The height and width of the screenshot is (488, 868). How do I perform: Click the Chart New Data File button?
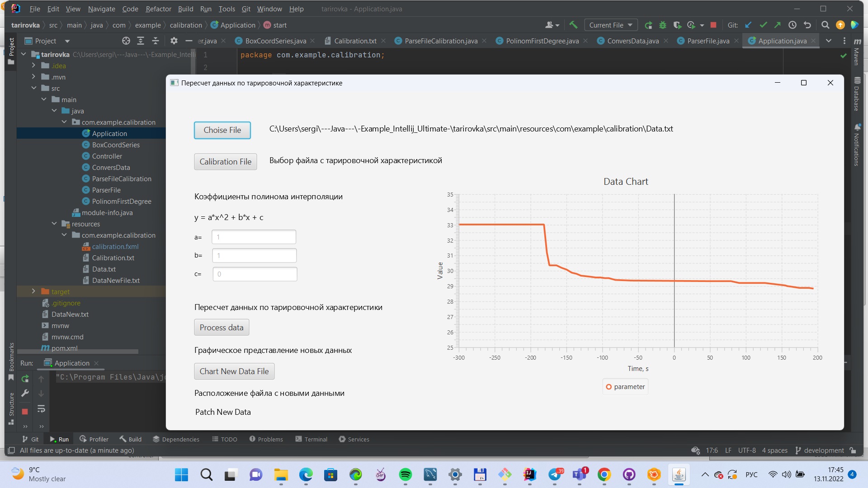tap(234, 371)
